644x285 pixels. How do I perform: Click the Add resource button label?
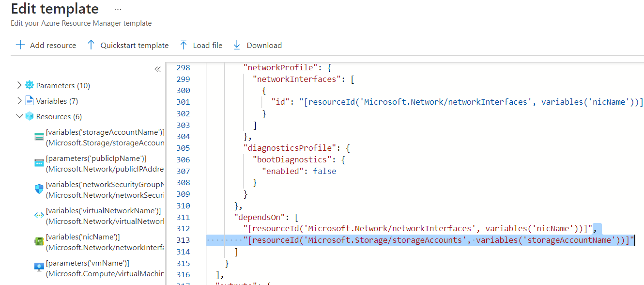[x=53, y=45]
